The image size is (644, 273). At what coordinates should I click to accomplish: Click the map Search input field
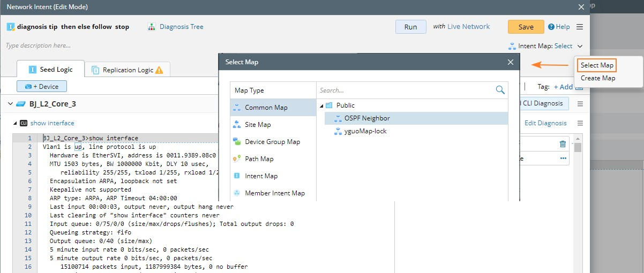(405, 90)
